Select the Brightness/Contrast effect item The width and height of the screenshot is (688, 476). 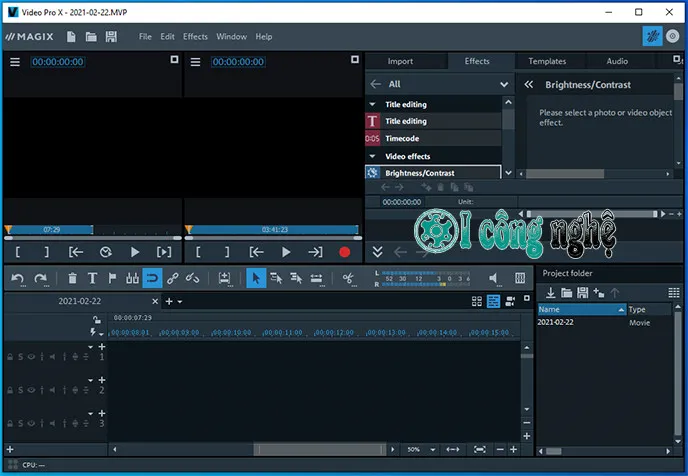[x=433, y=173]
